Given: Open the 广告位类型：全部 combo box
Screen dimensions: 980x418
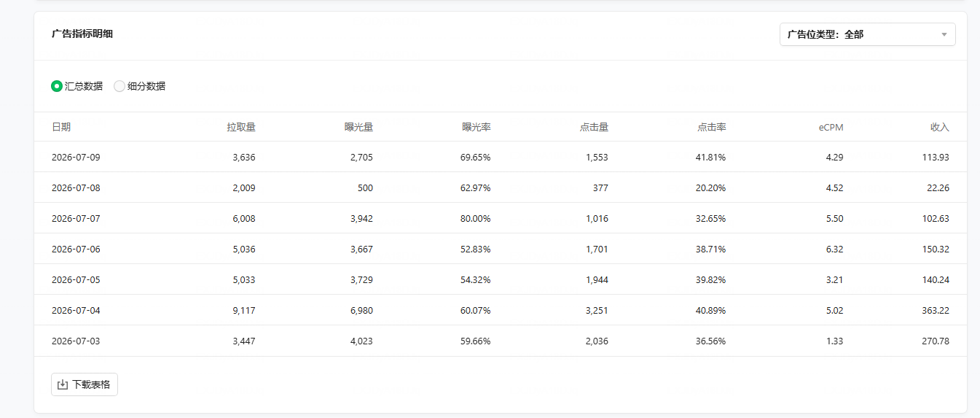Looking at the screenshot, I should [867, 34].
